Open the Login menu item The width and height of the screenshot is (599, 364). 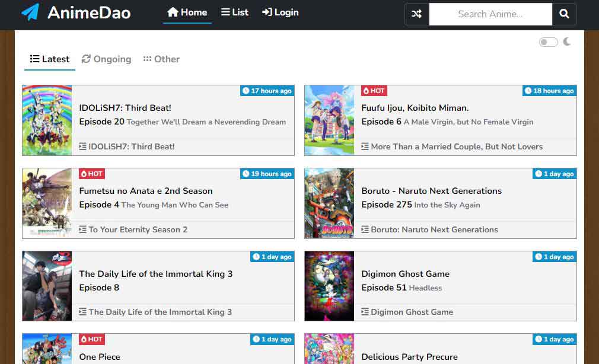click(281, 12)
